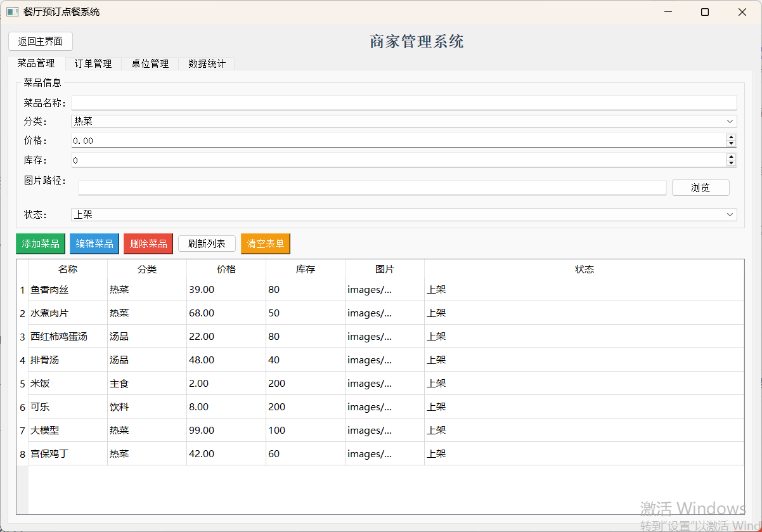Focus the 图片路径 text field
This screenshot has height=532, width=762.
(372, 188)
